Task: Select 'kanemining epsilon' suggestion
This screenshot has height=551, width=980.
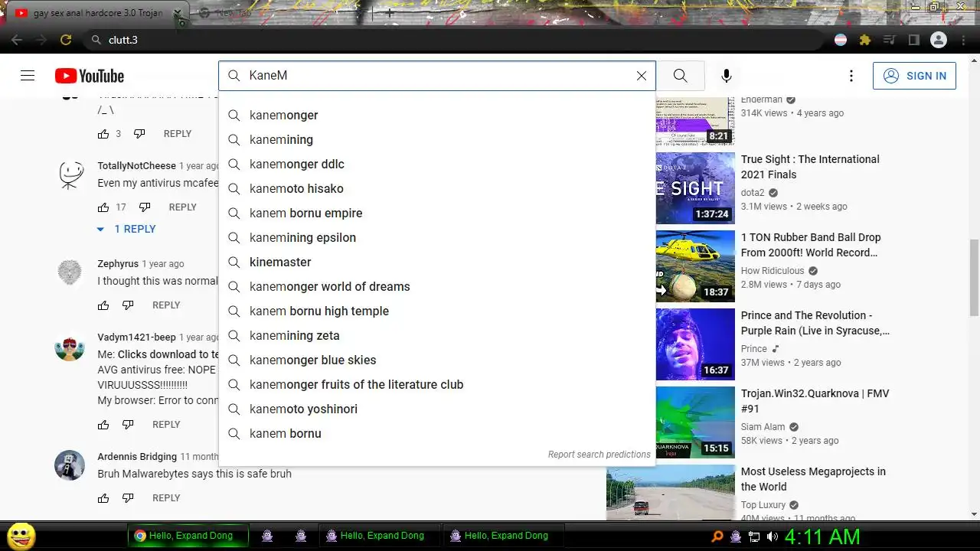Action: click(436, 237)
